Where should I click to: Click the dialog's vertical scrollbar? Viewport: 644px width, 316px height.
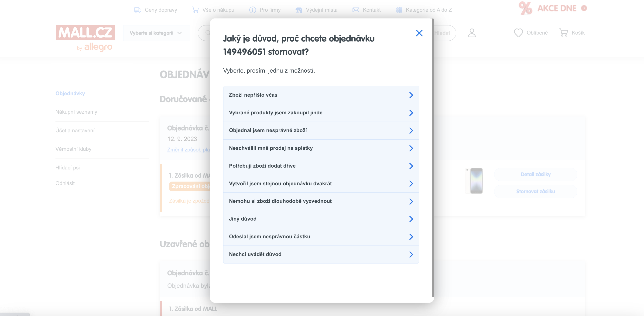(x=432, y=158)
